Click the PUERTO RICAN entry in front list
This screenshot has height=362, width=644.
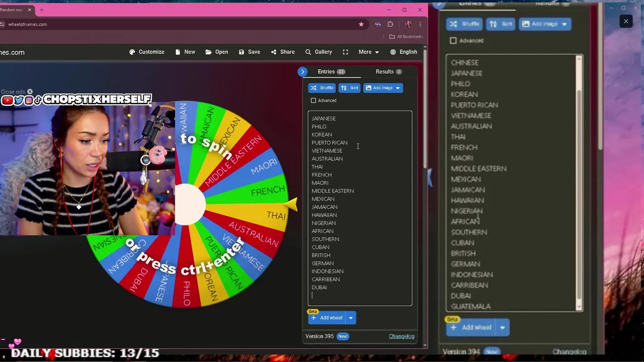pyautogui.click(x=330, y=143)
